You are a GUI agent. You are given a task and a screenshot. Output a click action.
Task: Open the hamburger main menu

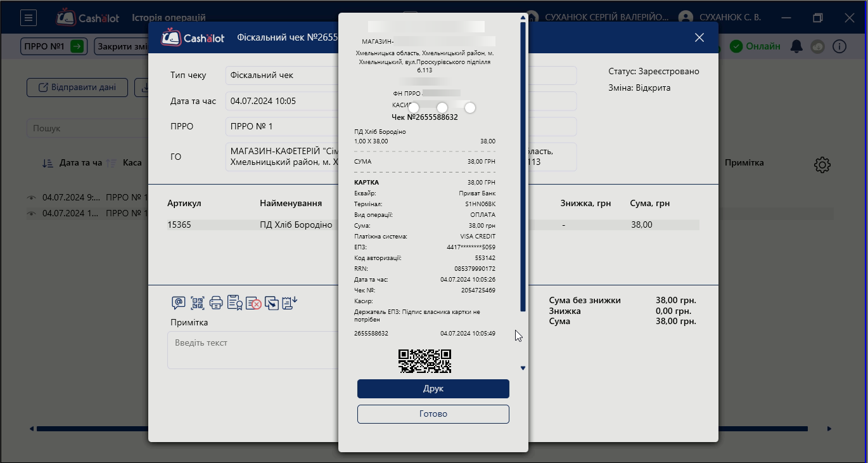click(29, 18)
